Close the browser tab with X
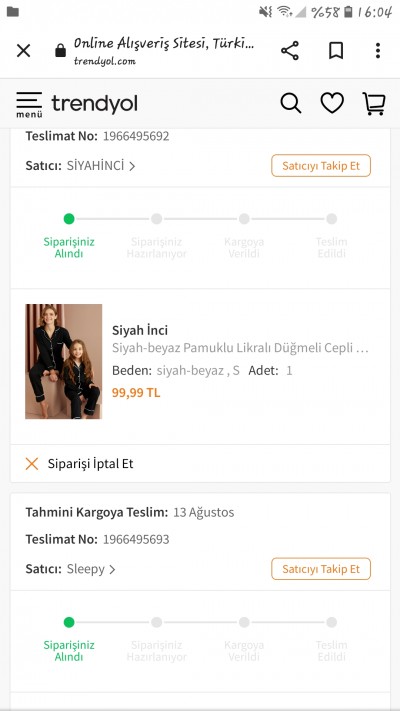Image resolution: width=400 pixels, height=711 pixels. pos(24,50)
